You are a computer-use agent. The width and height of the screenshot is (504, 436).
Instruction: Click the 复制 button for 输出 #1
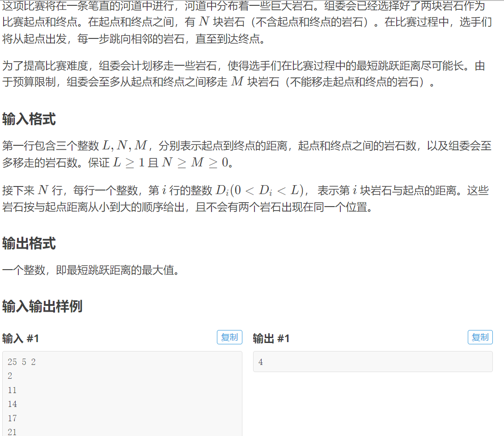[480, 337]
